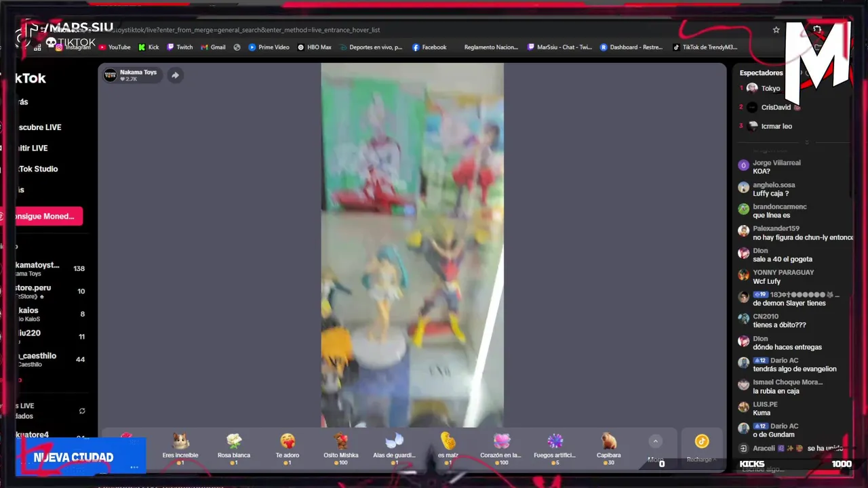Send the Rosa blanca gift
The image size is (868, 488).
(x=234, y=449)
